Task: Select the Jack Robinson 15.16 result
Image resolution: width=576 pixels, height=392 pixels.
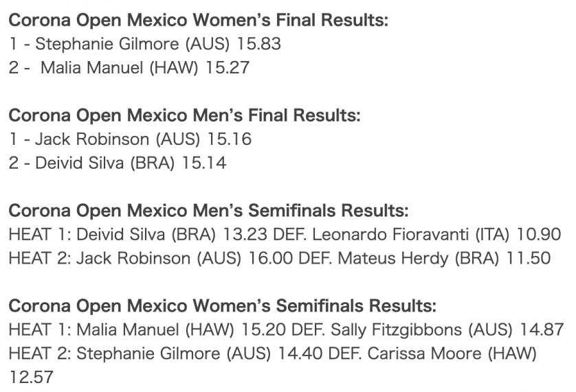Action: pos(131,139)
